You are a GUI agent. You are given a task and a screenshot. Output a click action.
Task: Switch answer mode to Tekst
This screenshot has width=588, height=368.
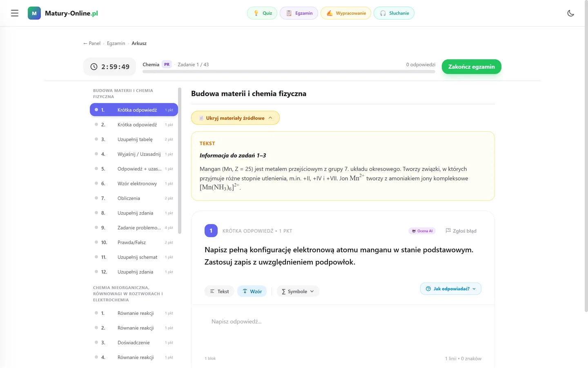(219, 291)
